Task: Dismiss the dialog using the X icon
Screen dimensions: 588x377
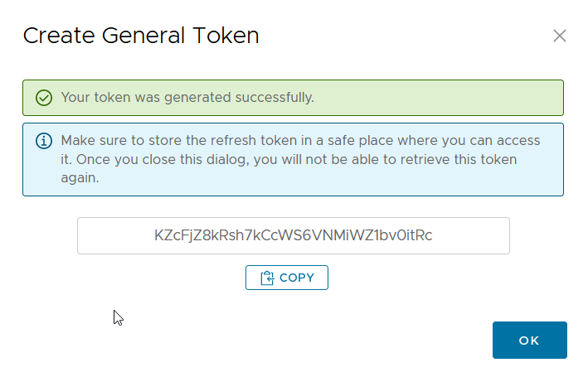Action: [560, 36]
